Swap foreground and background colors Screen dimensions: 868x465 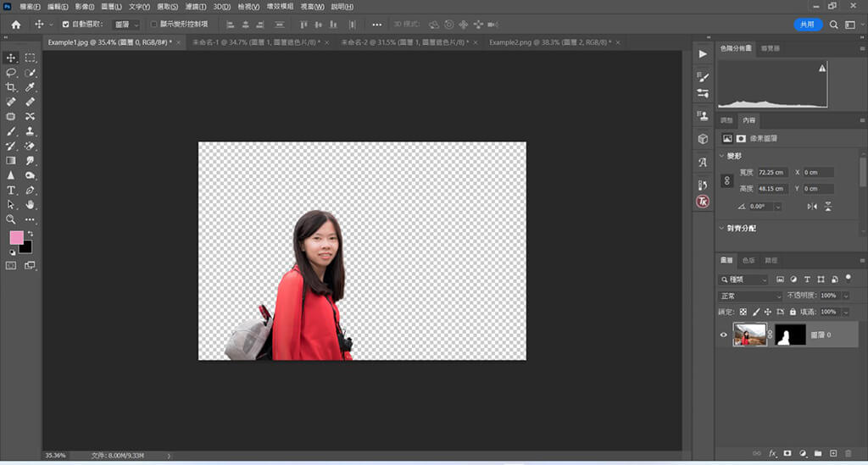(31, 235)
